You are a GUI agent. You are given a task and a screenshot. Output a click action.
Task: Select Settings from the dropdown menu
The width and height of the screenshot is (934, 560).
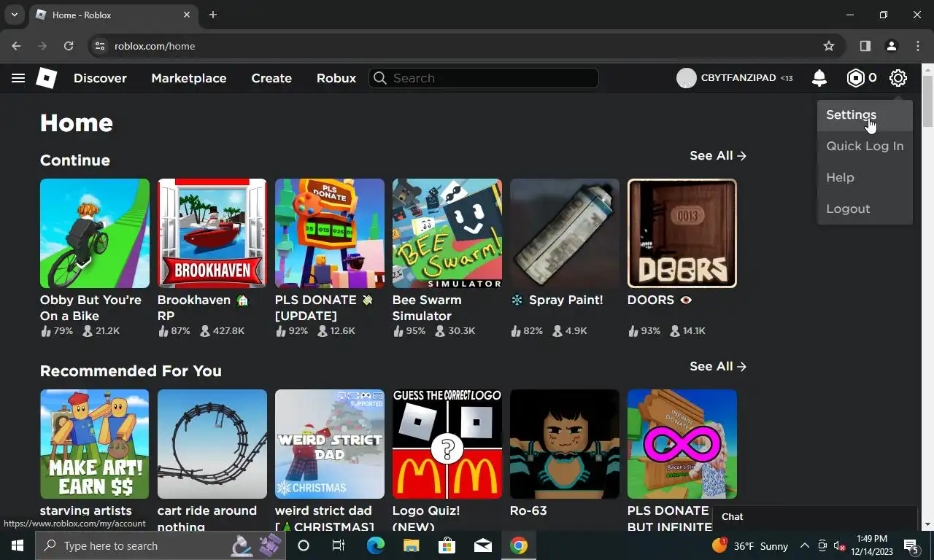point(865,114)
